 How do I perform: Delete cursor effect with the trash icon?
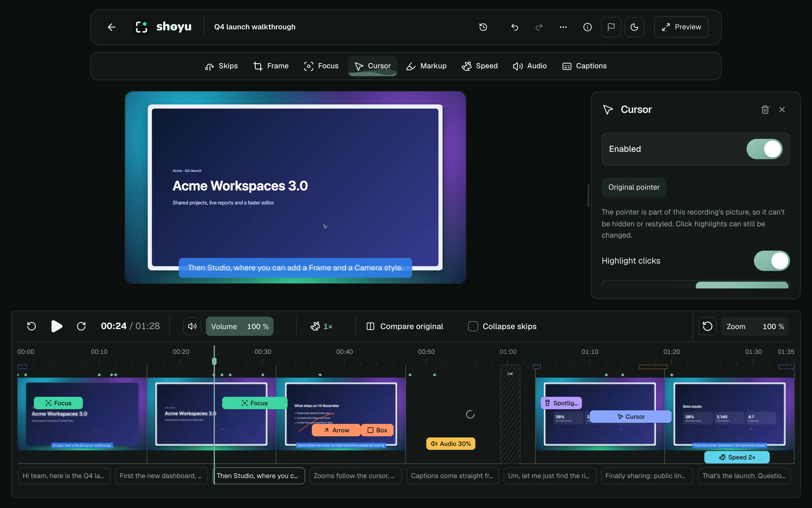765,110
